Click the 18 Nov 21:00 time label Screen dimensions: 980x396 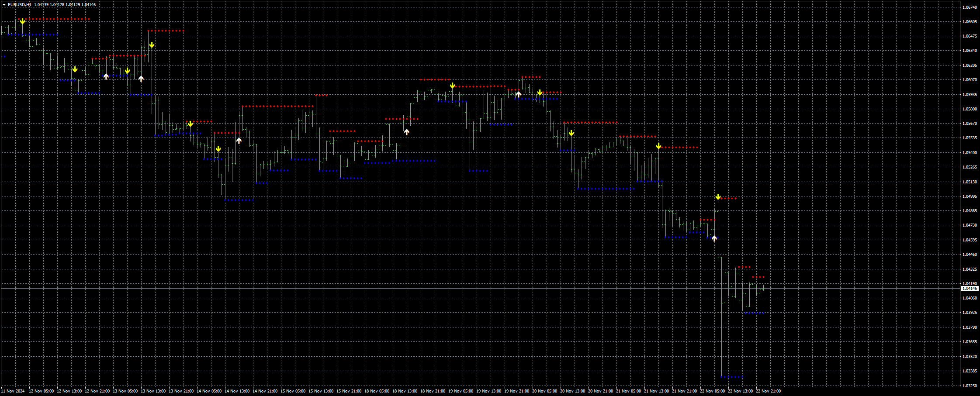433,391
